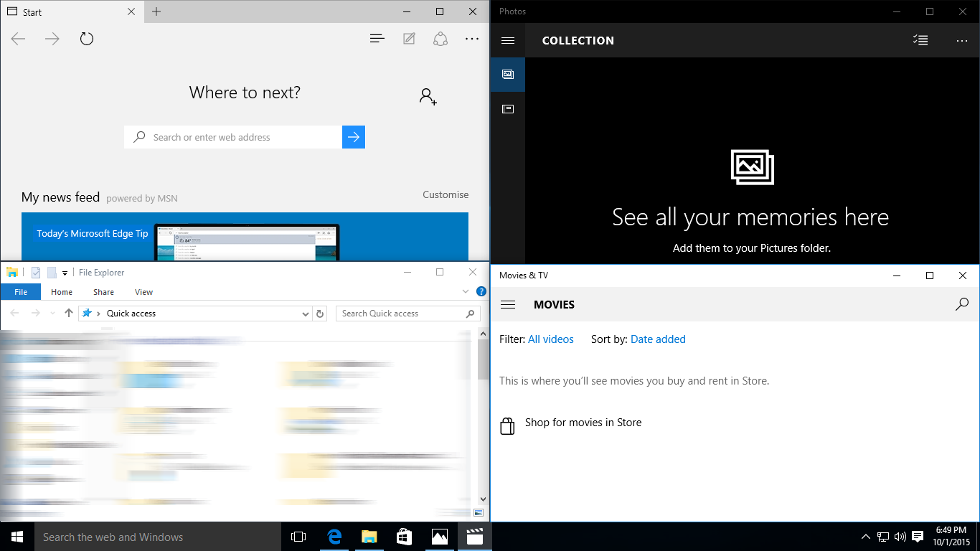Screen dimensions: 980x551
Task: Expand the File Explorer ribbon chevron
Action: point(466,292)
